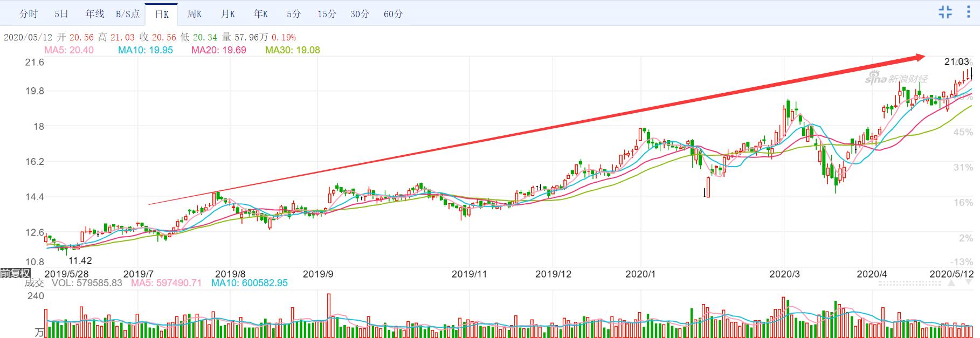Open the 成交 volume indicator selector
The height and width of the screenshot is (338, 980).
pyautogui.click(x=34, y=283)
